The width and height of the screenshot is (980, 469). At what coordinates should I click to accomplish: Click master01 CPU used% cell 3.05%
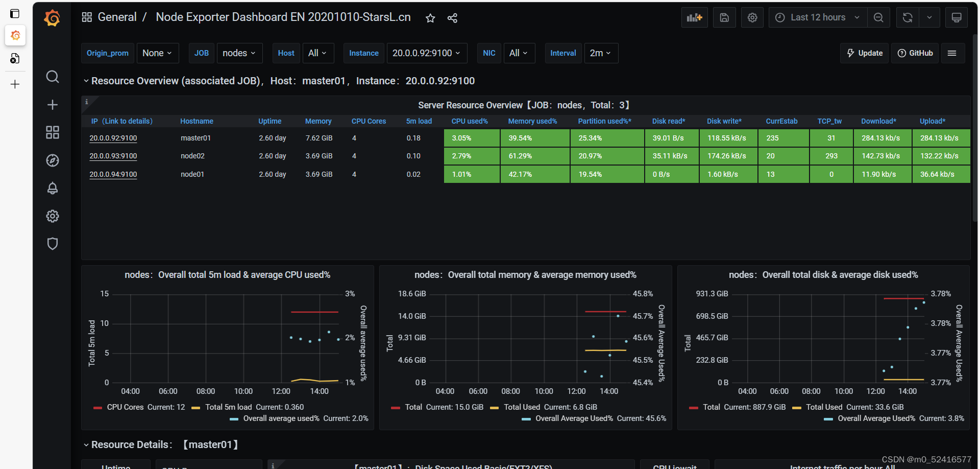pyautogui.click(x=472, y=138)
